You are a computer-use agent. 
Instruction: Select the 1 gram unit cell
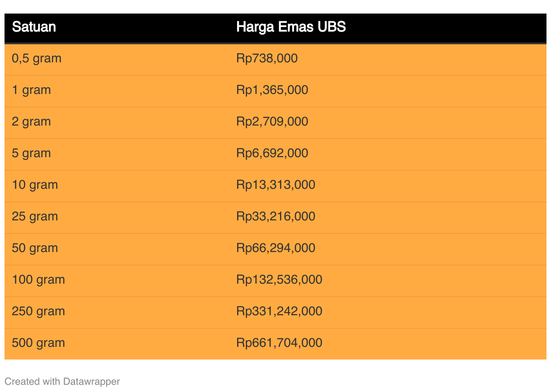point(31,90)
